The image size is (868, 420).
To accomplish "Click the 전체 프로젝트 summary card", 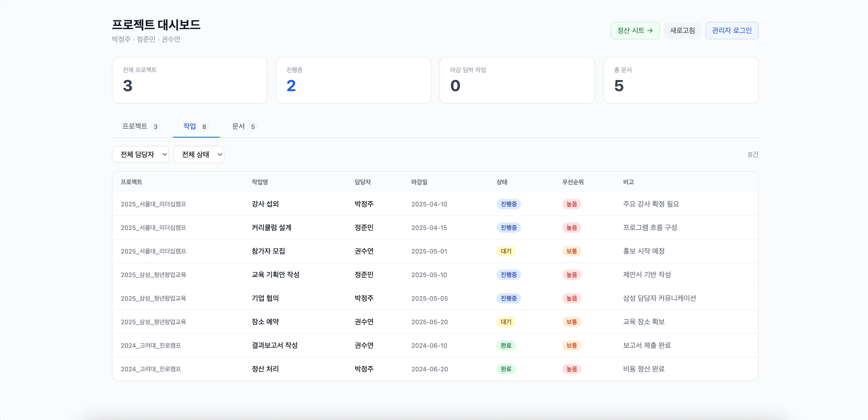I will (189, 80).
